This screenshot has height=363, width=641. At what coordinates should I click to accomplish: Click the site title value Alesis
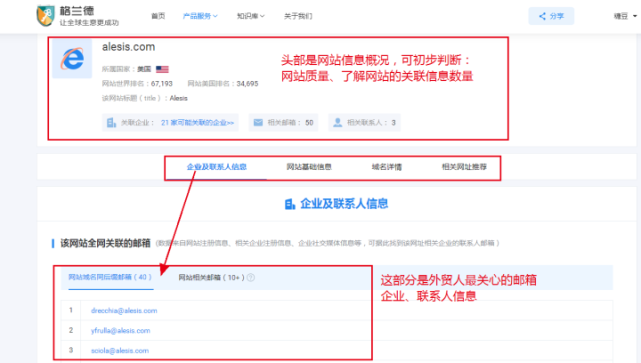click(179, 98)
